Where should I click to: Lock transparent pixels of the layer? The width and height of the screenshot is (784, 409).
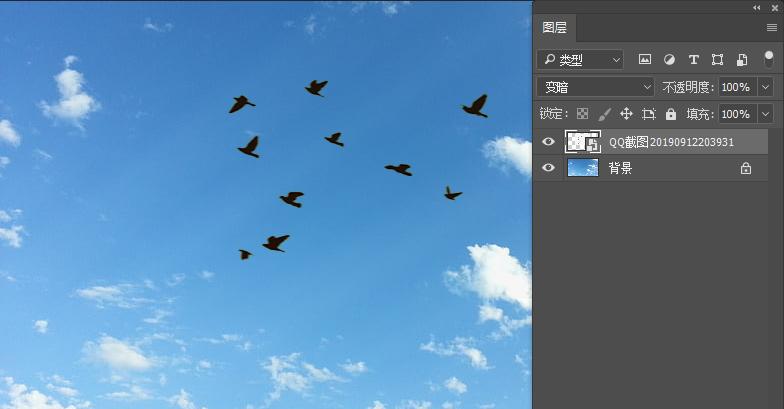click(583, 114)
